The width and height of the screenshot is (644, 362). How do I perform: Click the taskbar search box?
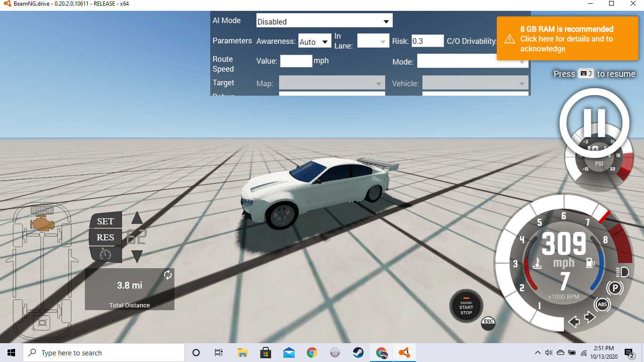point(103,353)
